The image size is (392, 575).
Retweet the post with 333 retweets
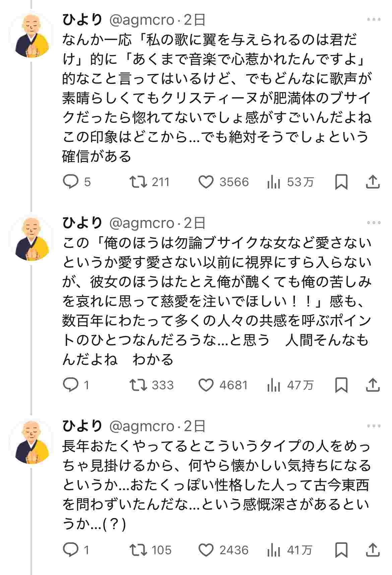point(138,385)
